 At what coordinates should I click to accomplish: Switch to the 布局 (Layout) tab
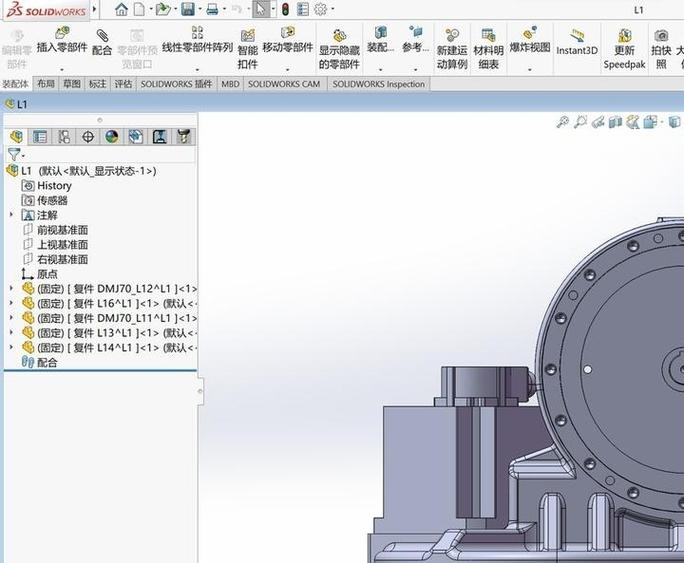tap(45, 84)
